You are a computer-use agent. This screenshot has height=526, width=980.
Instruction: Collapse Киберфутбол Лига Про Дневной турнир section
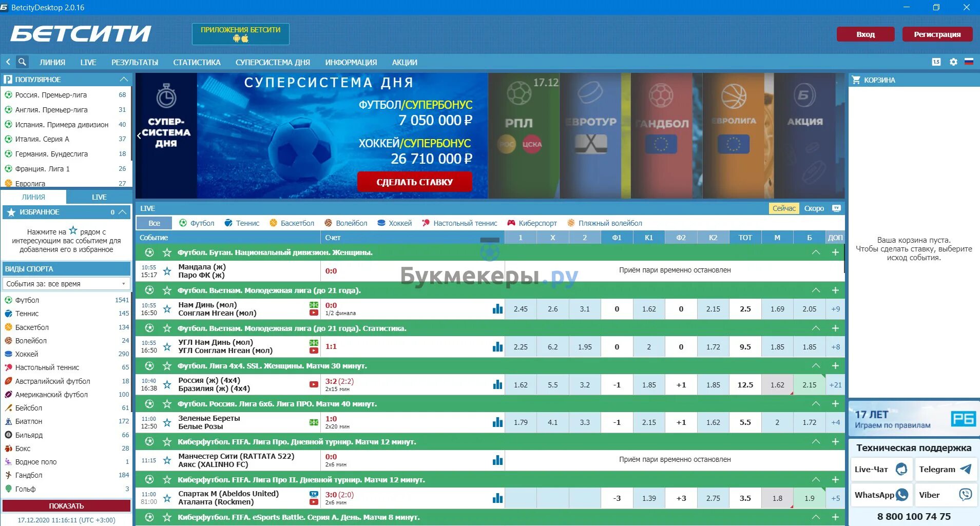816,442
